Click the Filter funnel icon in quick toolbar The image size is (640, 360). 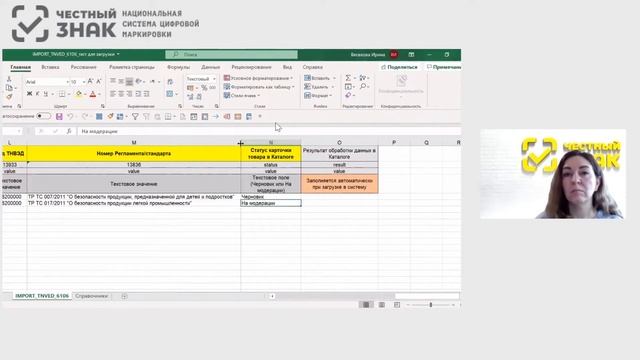(135, 117)
